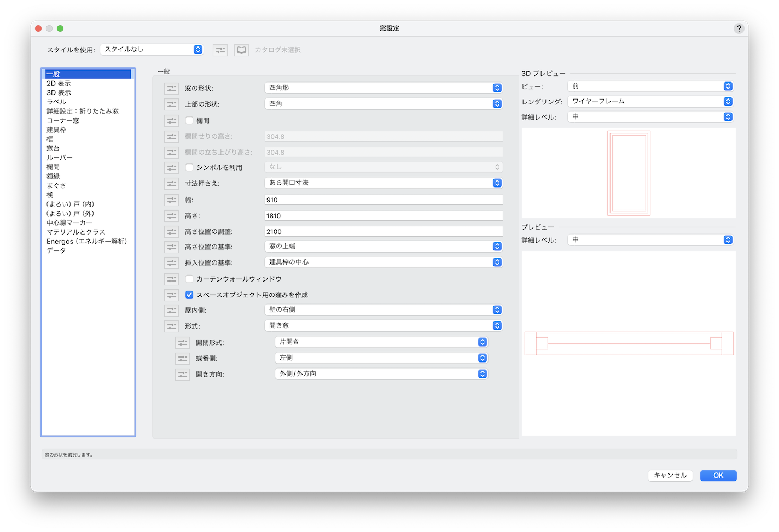This screenshot has height=532, width=779.
Task: Click the 3D window preview thumbnail
Action: click(629, 173)
